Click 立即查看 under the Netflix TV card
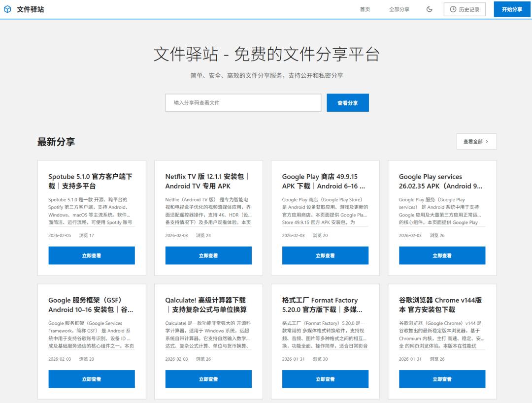The height and width of the screenshot is (403, 532). pyautogui.click(x=208, y=256)
